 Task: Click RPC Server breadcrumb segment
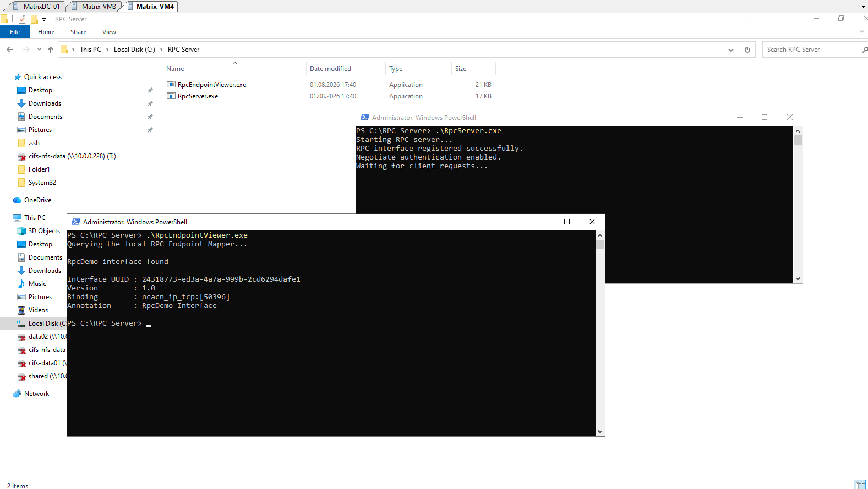pos(183,50)
